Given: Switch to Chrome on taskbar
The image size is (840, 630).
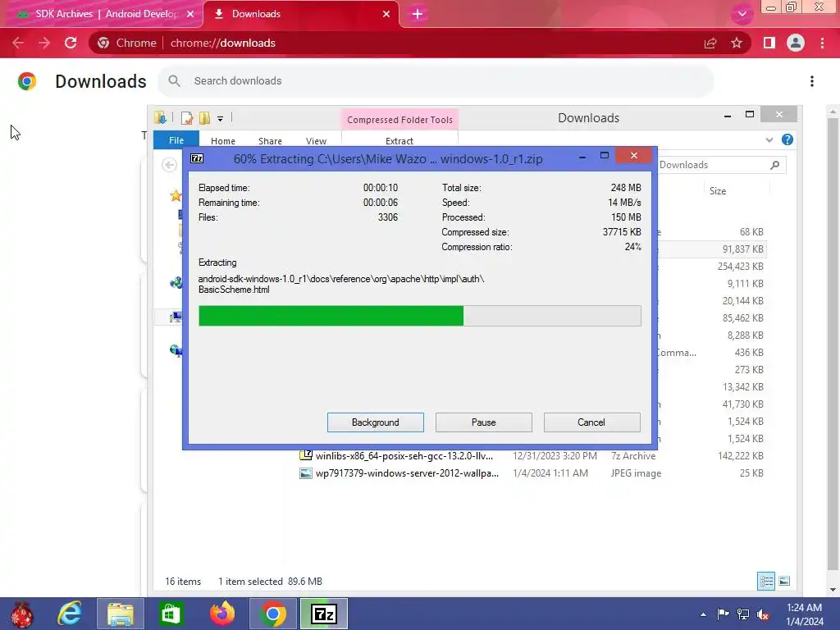Looking at the screenshot, I should (272, 614).
